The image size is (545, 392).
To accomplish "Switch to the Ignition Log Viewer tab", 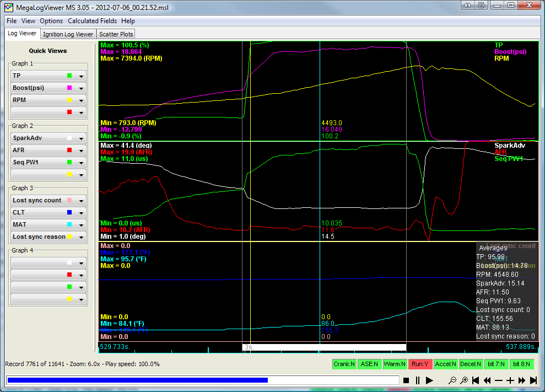I will [68, 34].
